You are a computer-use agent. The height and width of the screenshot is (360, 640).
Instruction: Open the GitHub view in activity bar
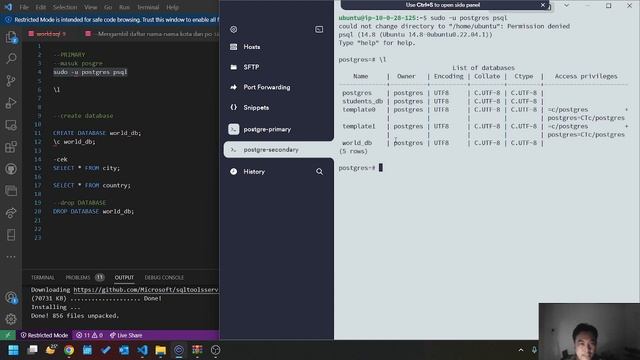[11, 169]
